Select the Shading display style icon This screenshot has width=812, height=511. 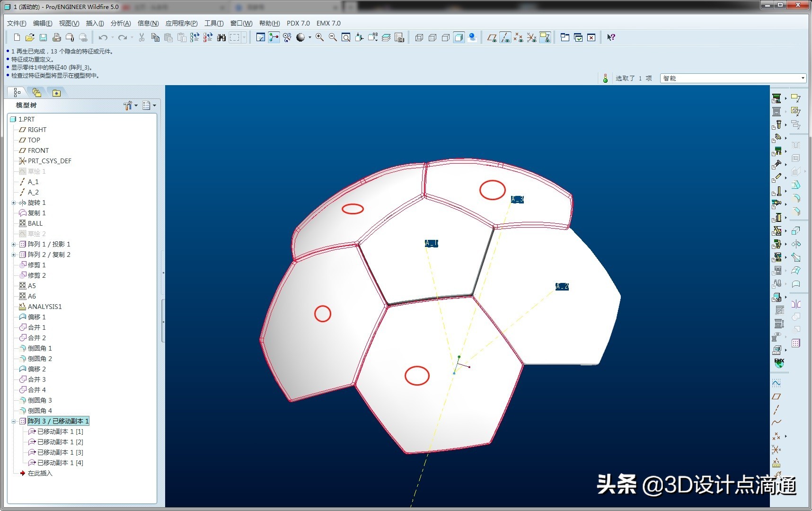point(459,37)
